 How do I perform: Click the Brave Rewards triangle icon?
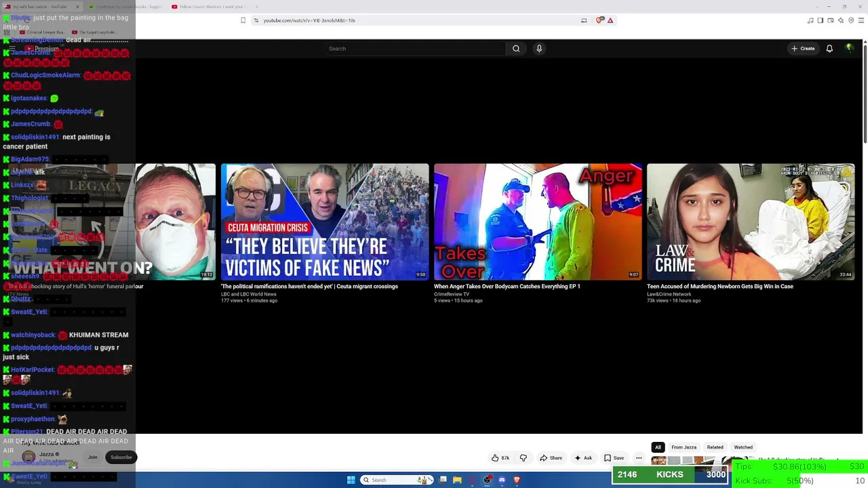click(610, 20)
